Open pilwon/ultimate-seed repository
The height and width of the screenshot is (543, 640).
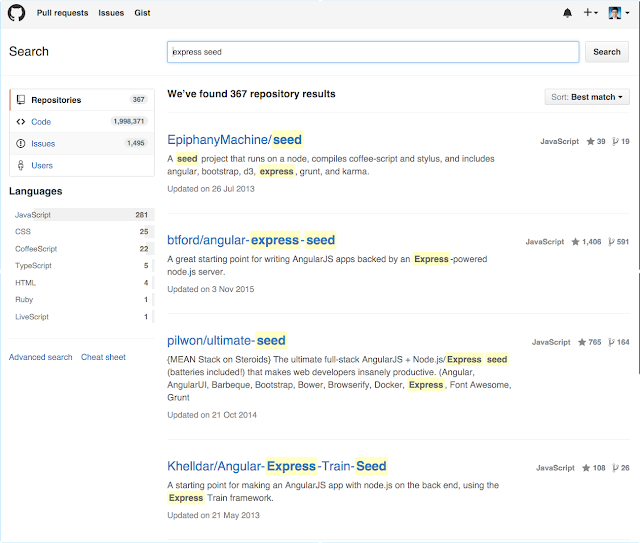pos(227,340)
